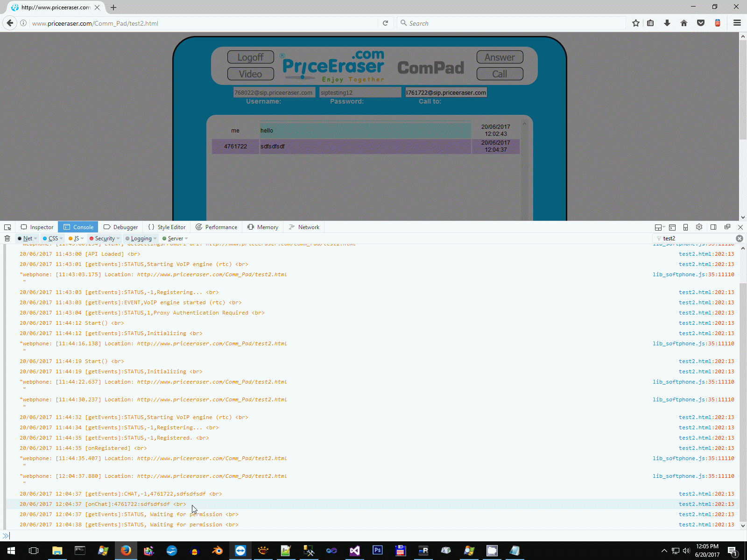Click the Answer button on ComPad
Screen dimensions: 747x560
click(500, 57)
